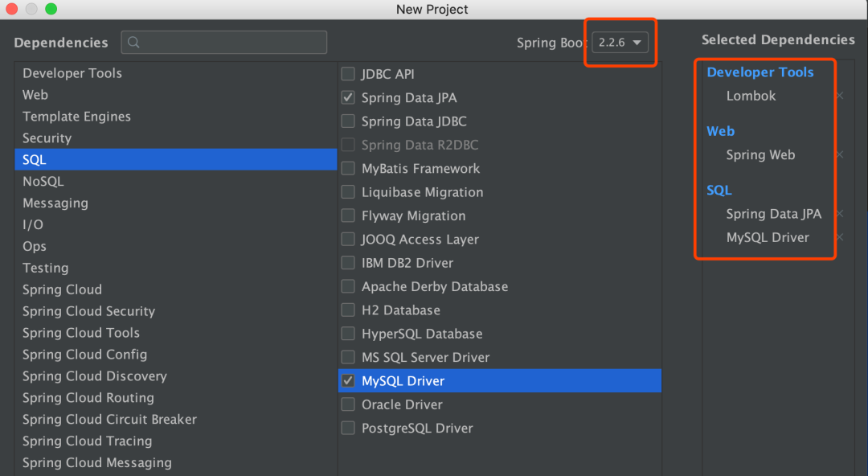Choose the Security category in the list
Viewport: 868px width, 476px height.
pyautogui.click(x=47, y=138)
